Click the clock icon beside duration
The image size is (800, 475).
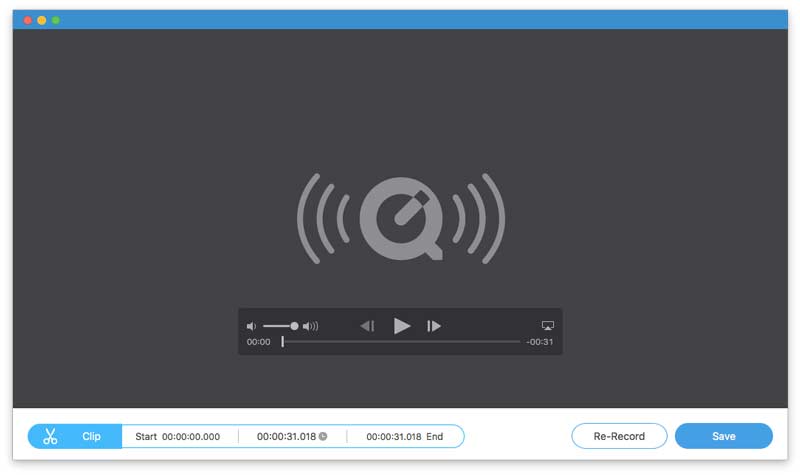click(x=323, y=437)
